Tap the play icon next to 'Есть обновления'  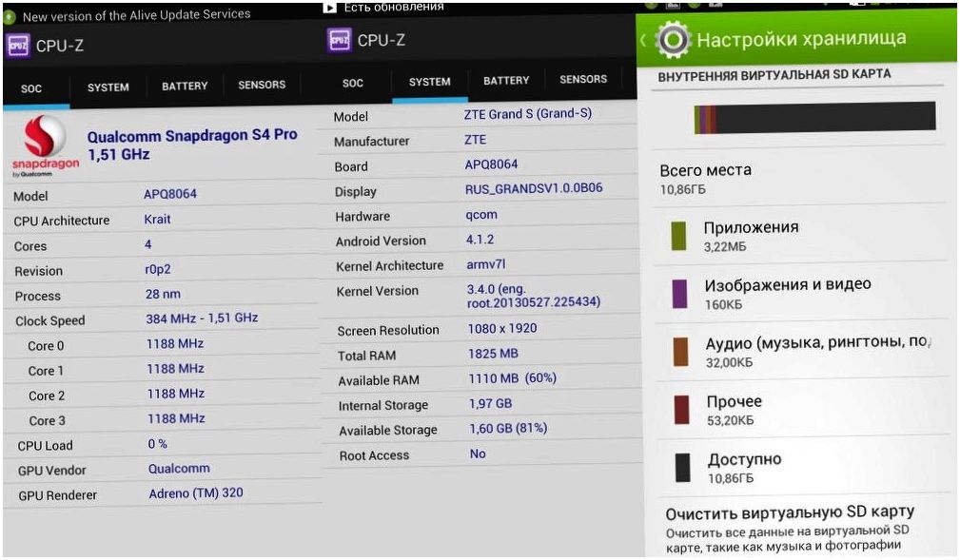point(329,7)
